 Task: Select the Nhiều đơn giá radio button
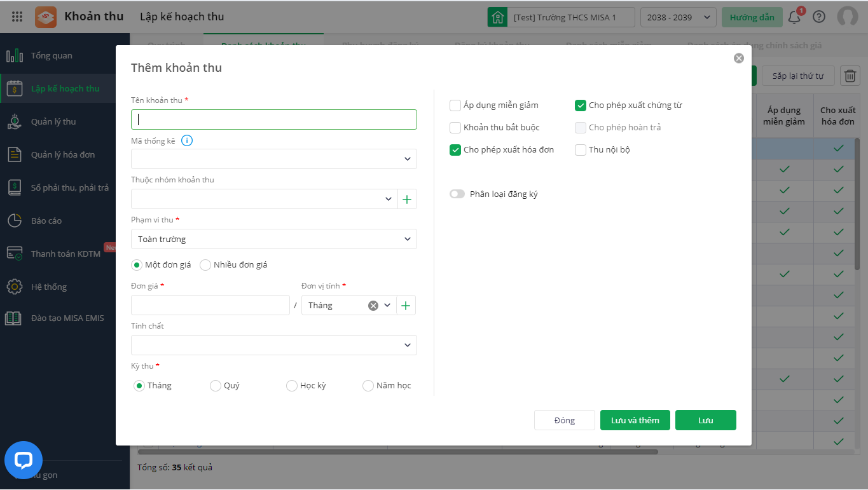tap(205, 265)
